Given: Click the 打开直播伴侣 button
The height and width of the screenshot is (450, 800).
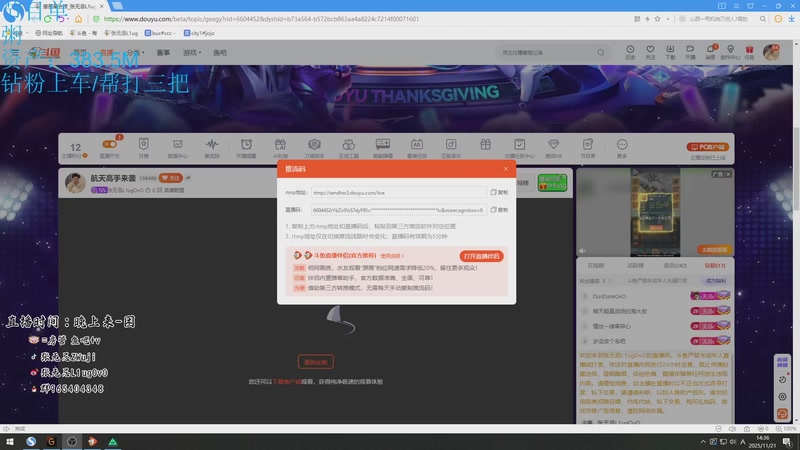Looking at the screenshot, I should click(481, 256).
